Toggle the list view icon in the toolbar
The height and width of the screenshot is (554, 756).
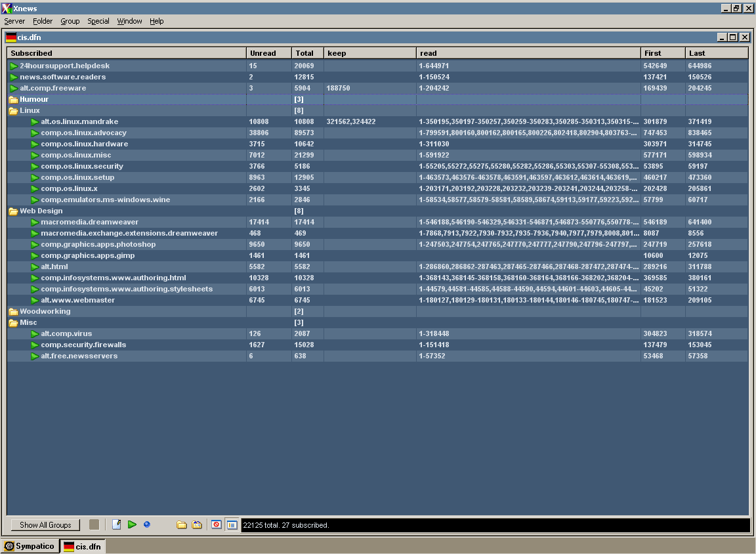232,524
